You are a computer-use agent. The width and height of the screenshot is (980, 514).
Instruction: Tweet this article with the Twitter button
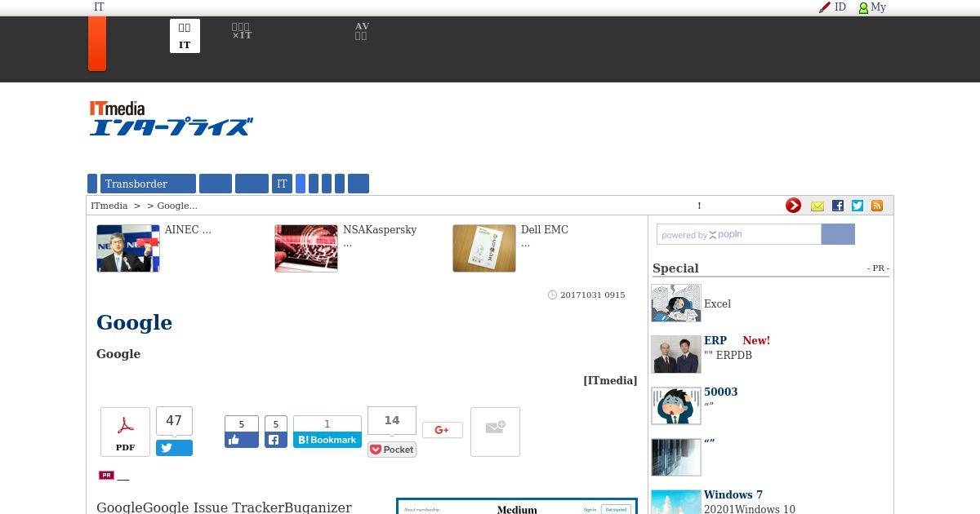(x=174, y=448)
